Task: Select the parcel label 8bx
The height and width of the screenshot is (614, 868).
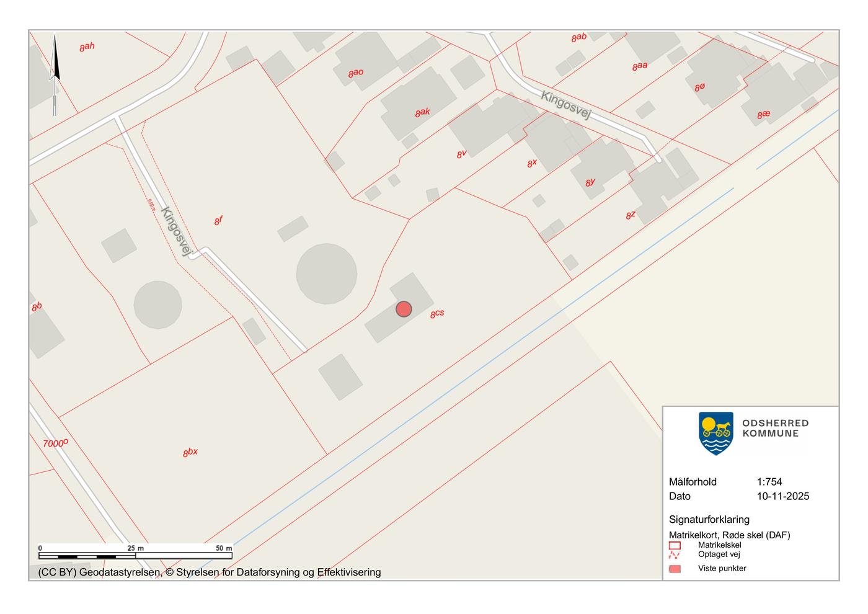Action: coord(190,453)
